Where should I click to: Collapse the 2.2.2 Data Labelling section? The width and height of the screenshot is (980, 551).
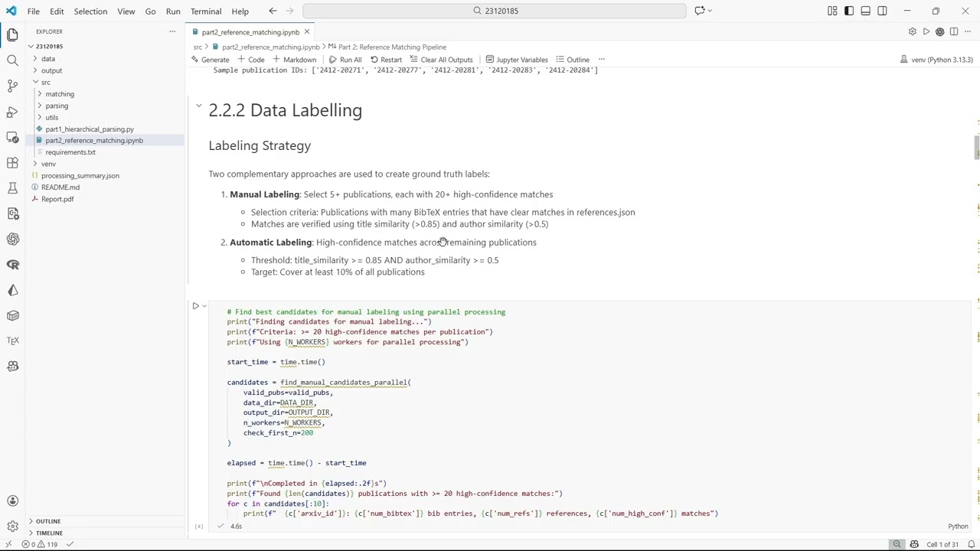click(x=198, y=106)
